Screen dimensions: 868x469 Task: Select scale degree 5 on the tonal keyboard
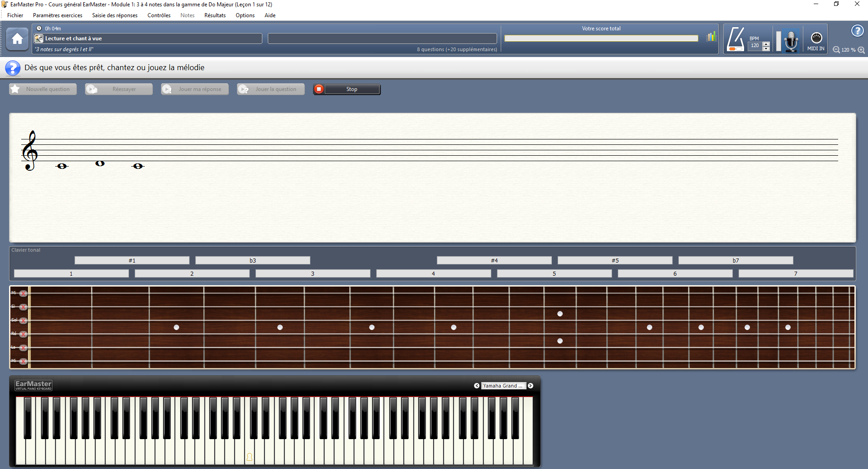pos(555,273)
